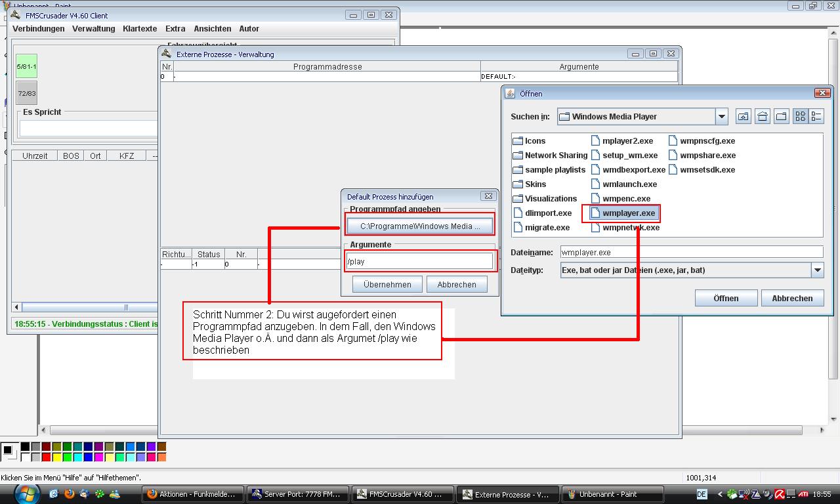
Task: Pick the red color in Paint palette
Action: 46,457
